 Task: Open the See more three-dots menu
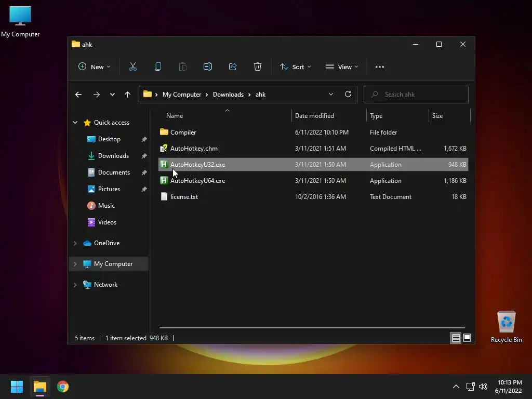pos(380,67)
